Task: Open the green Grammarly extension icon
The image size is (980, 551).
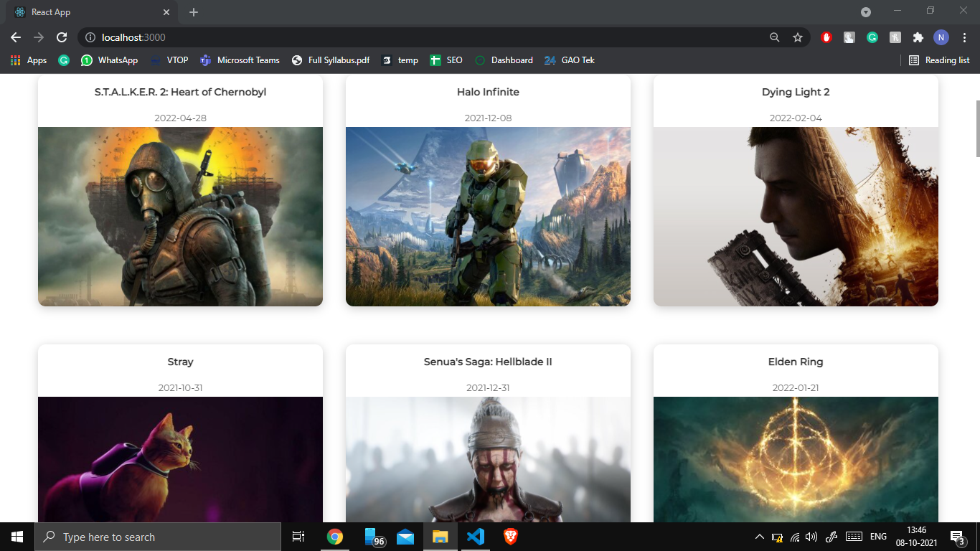Action: point(872,37)
